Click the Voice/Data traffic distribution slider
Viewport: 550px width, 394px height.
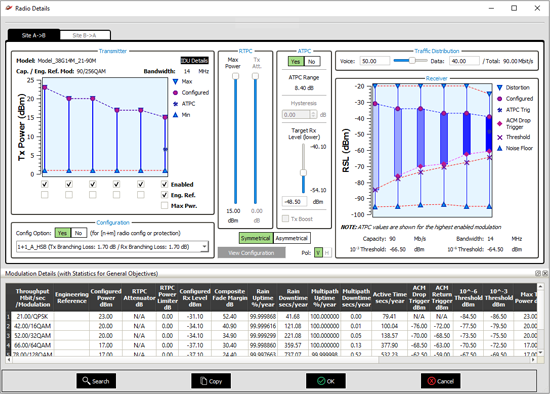409,61
